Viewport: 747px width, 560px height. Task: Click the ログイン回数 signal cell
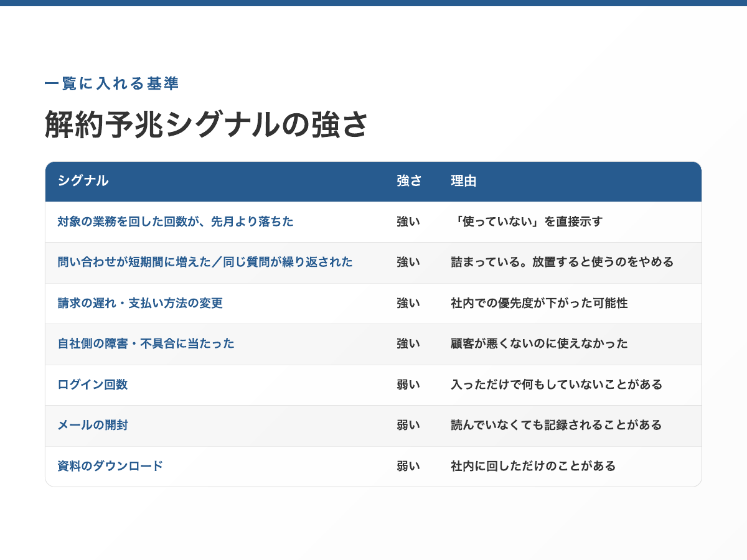pos(93,385)
